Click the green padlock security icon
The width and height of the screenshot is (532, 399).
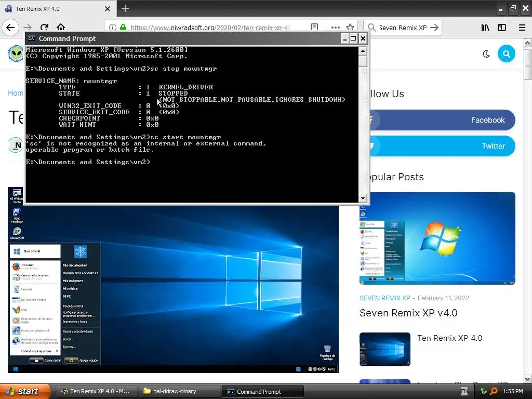point(123,28)
